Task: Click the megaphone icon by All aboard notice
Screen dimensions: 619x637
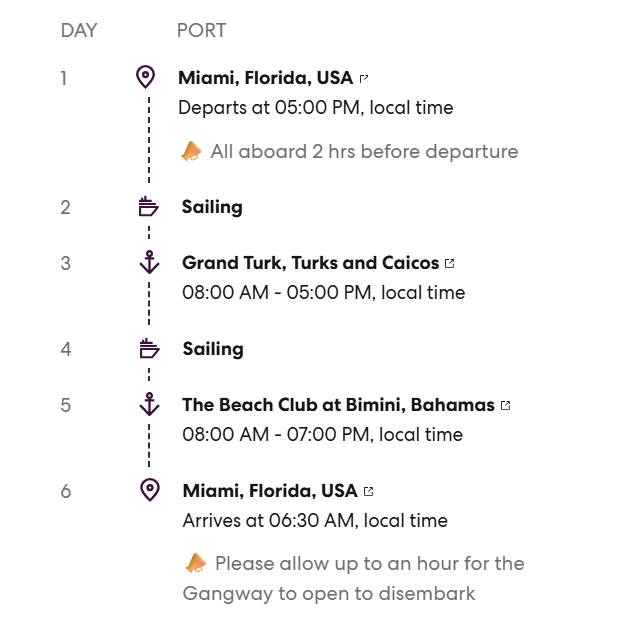Action: (191, 151)
